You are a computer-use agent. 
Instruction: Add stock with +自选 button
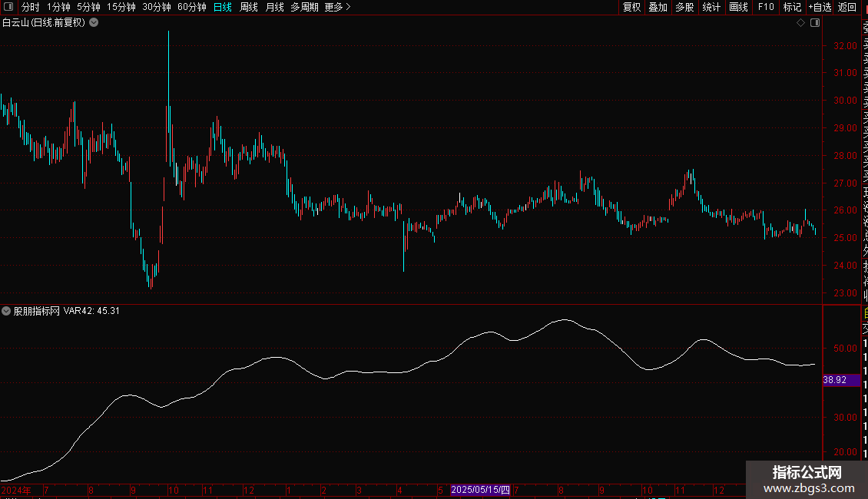click(820, 7)
